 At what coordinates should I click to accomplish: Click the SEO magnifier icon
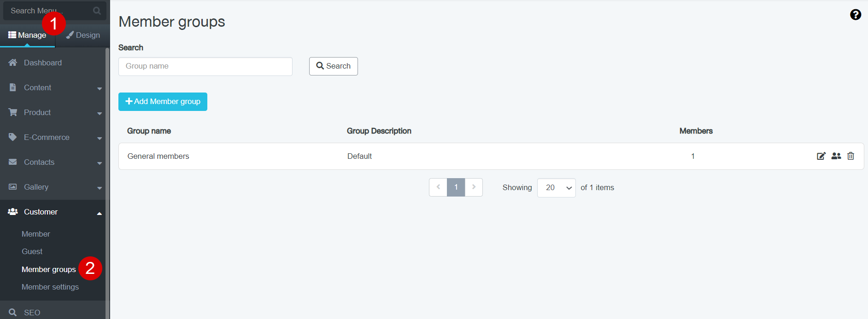pyautogui.click(x=13, y=313)
